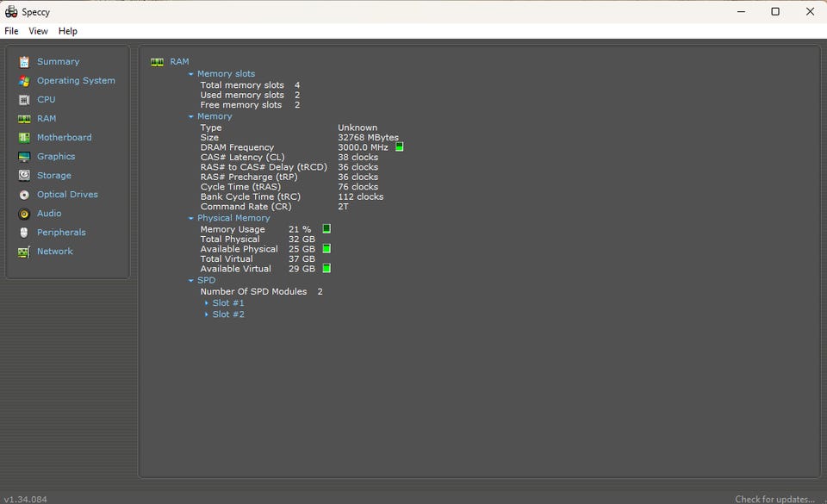This screenshot has width=827, height=504.
Task: Select the Total memory slots row
Action: [250, 85]
